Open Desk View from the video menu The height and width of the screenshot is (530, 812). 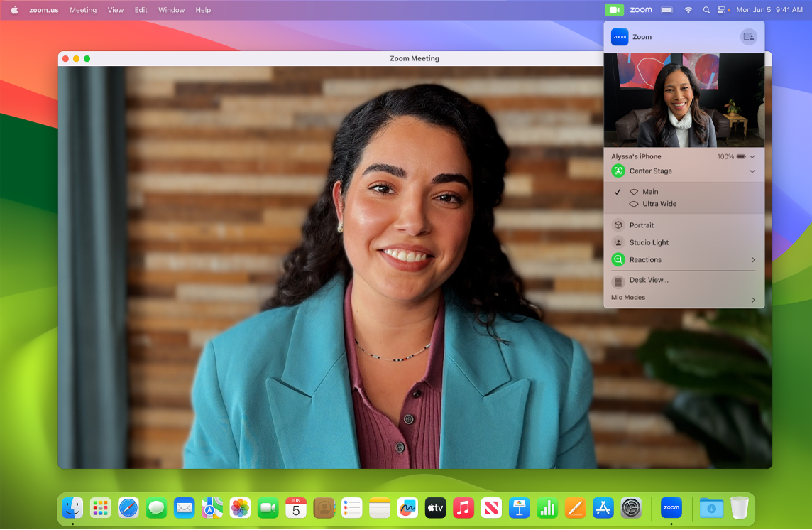pos(648,281)
